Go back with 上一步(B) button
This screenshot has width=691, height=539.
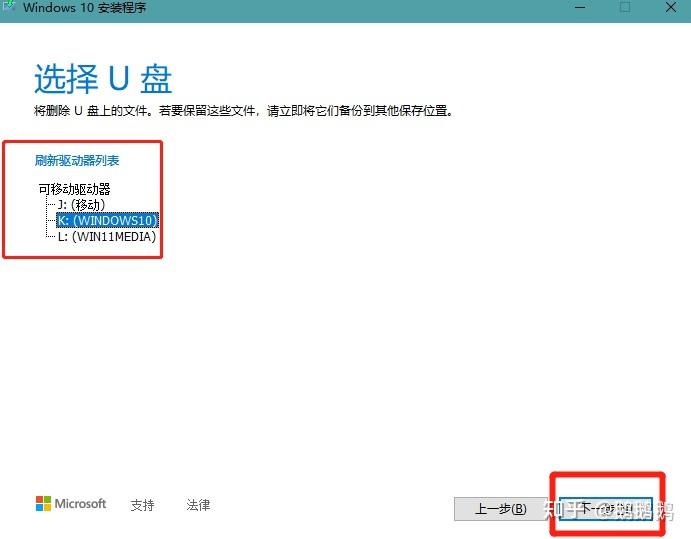pos(501,509)
